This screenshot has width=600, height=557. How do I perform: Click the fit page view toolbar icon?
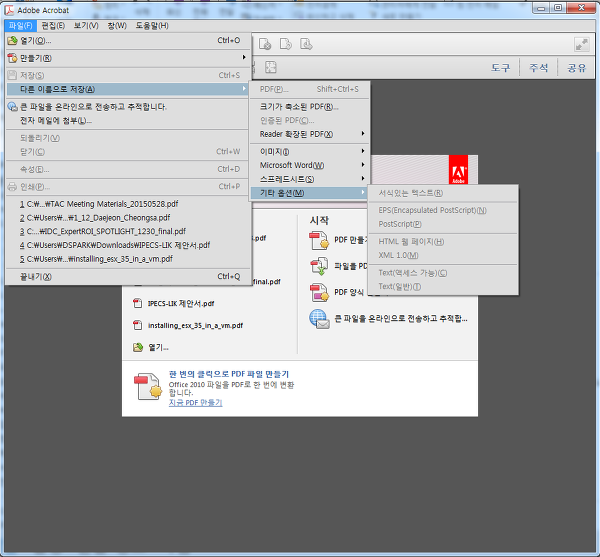[271, 67]
